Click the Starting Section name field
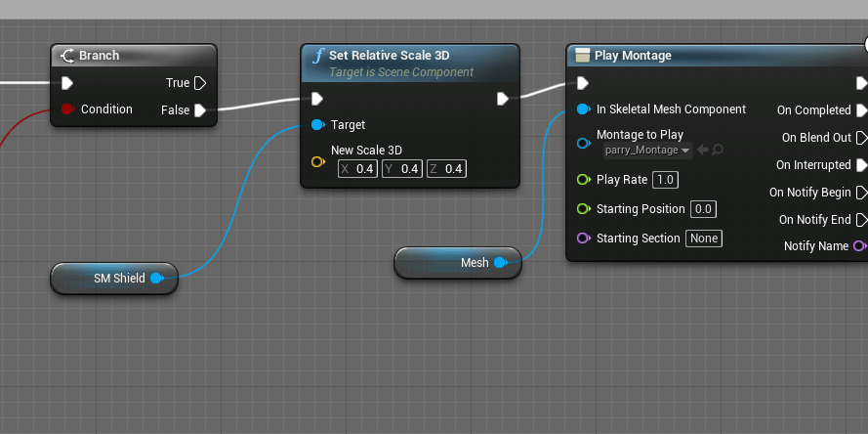 click(703, 239)
